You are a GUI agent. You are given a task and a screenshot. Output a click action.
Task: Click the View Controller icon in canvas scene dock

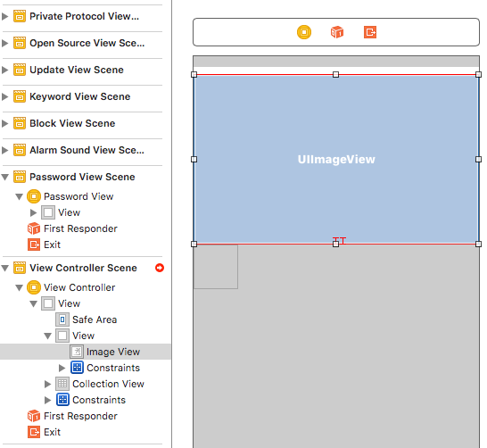[x=304, y=32]
